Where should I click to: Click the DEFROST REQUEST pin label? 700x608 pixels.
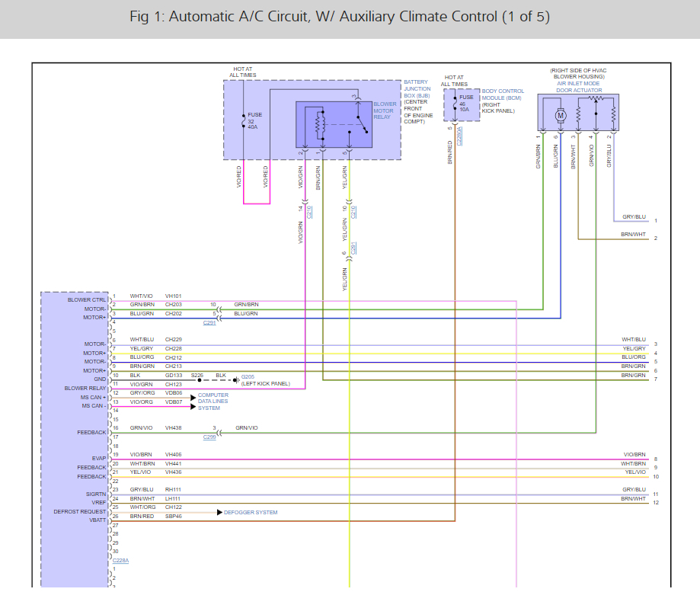79,511
